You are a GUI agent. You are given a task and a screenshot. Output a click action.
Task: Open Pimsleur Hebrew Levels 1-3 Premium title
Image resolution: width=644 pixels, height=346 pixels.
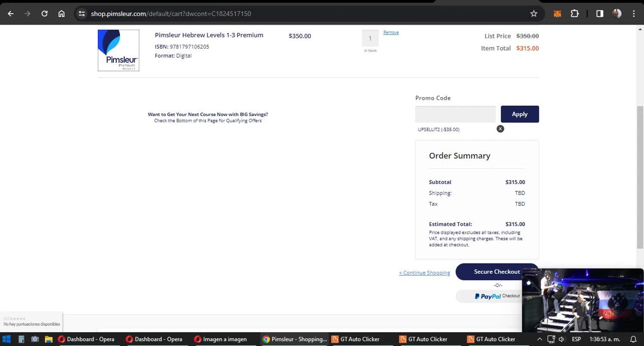(x=209, y=35)
